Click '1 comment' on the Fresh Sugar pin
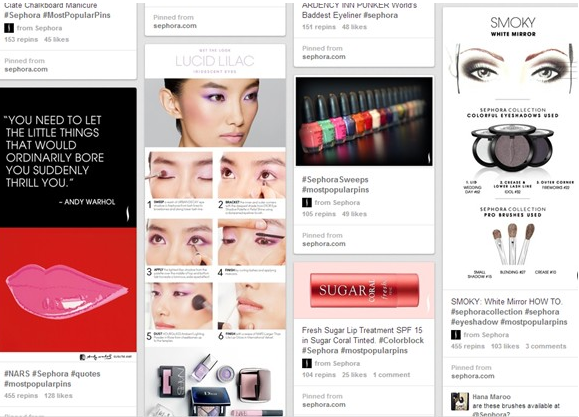Image resolution: width=579 pixels, height=417 pixels. [x=391, y=375]
